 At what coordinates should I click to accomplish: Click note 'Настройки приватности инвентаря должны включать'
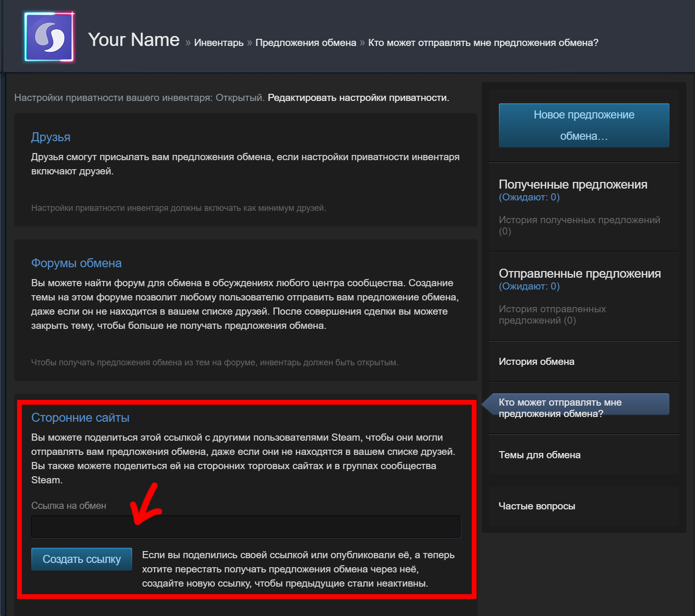(179, 208)
